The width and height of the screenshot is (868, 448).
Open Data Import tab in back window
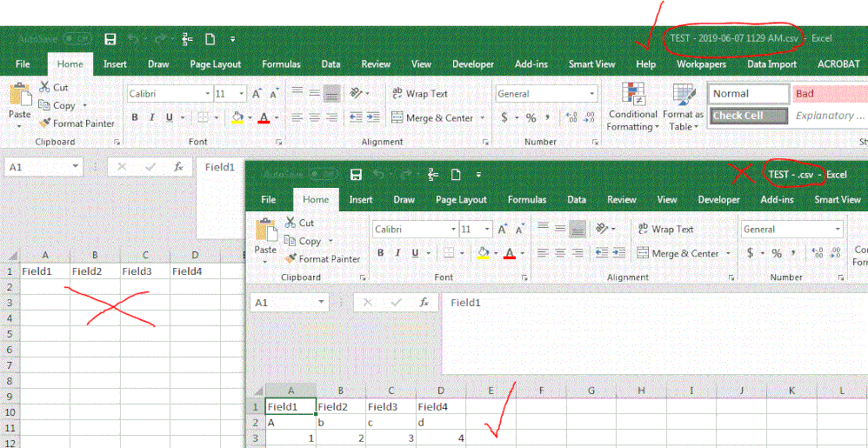point(771,64)
